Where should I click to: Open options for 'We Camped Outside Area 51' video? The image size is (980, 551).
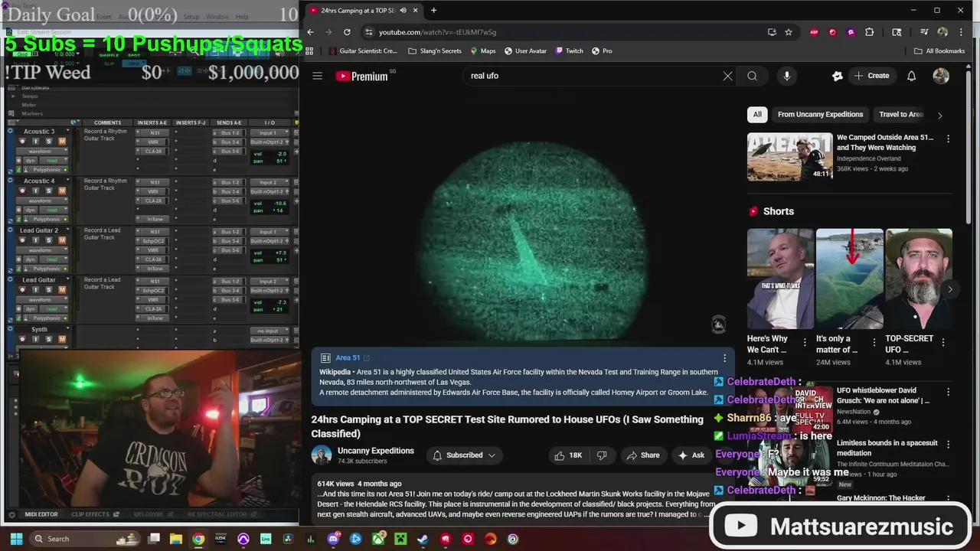[948, 139]
